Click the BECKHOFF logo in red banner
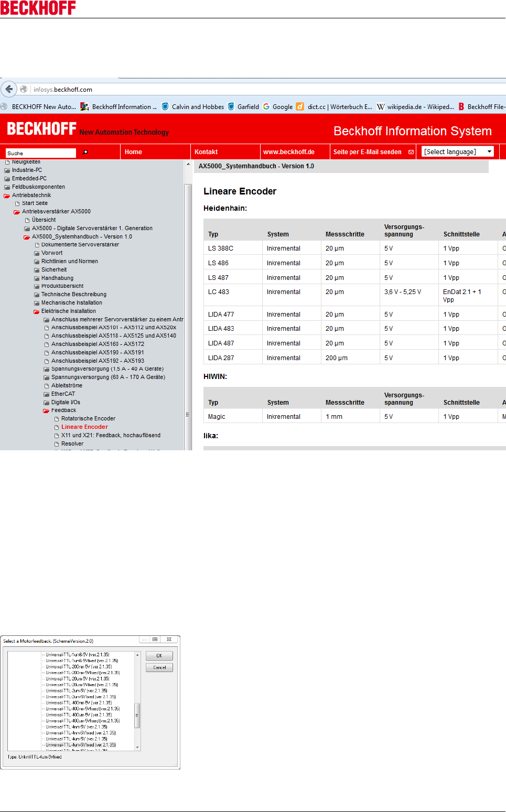 tap(41, 128)
